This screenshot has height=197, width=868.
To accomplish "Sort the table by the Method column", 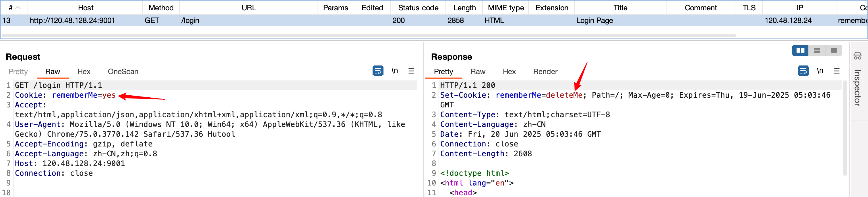I will [161, 8].
